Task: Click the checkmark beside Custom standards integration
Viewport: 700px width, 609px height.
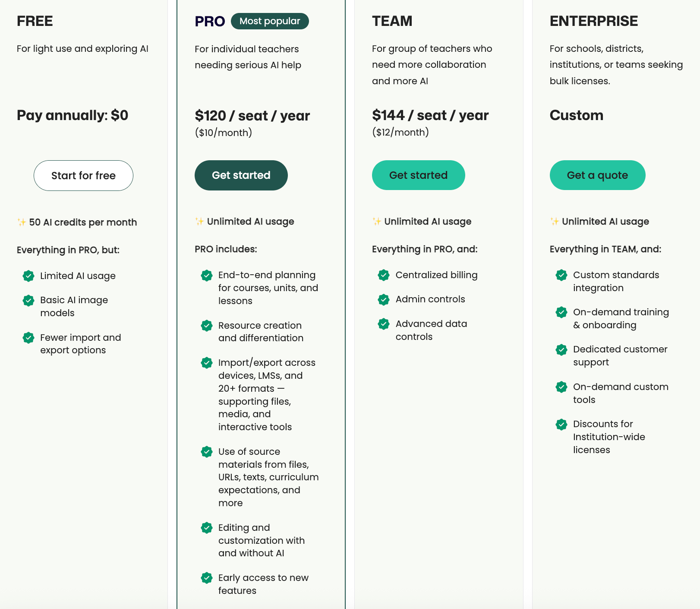Action: (x=561, y=275)
